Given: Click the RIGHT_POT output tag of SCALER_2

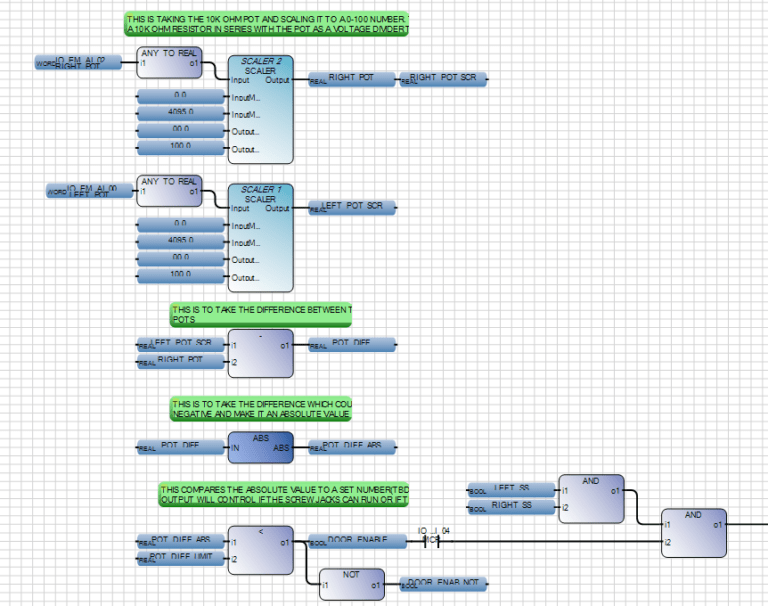Looking at the screenshot, I should [x=352, y=79].
